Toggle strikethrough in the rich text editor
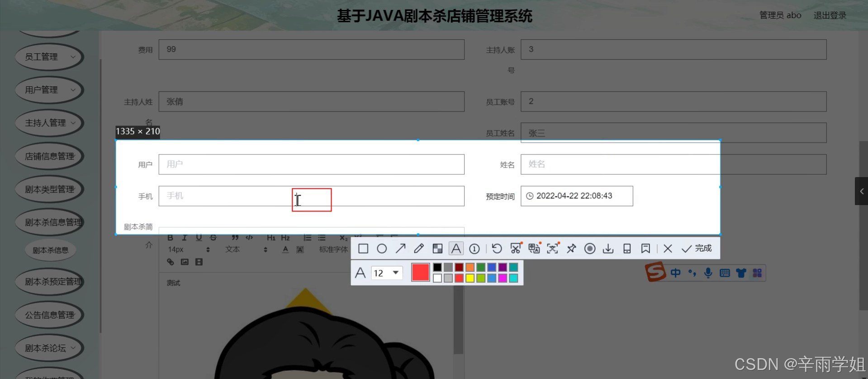The height and width of the screenshot is (379, 868). click(213, 238)
